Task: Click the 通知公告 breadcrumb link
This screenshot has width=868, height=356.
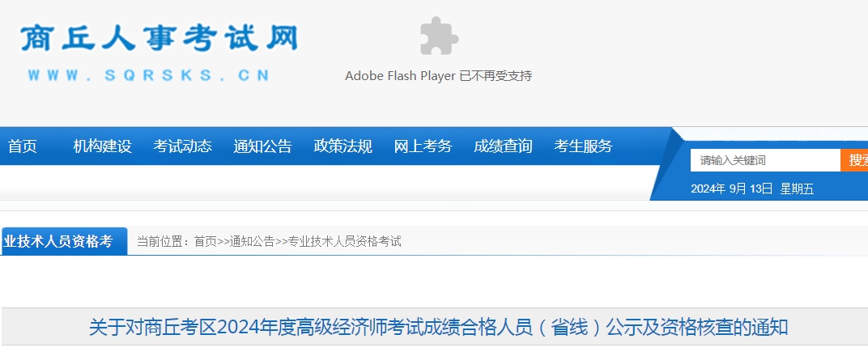Action: (253, 241)
